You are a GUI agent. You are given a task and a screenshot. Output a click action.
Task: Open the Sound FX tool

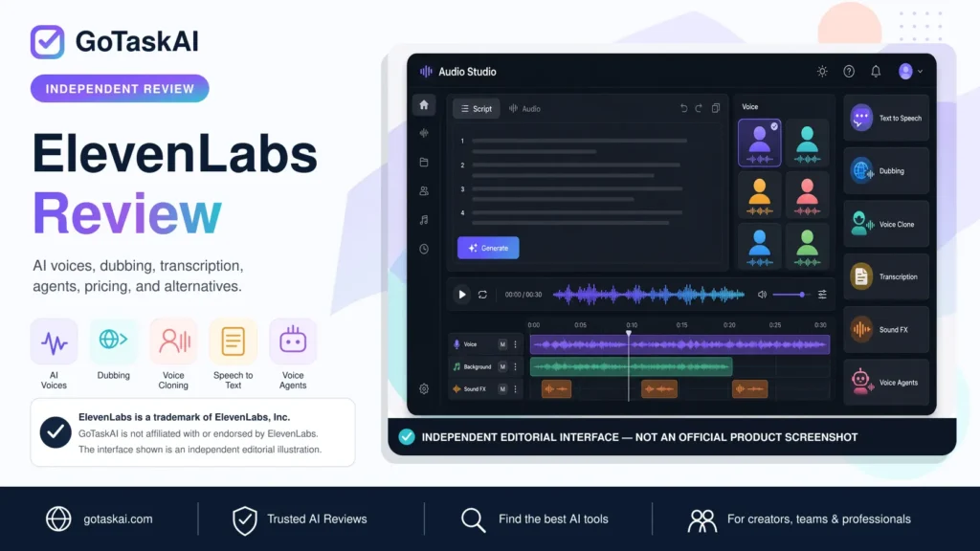click(x=886, y=329)
